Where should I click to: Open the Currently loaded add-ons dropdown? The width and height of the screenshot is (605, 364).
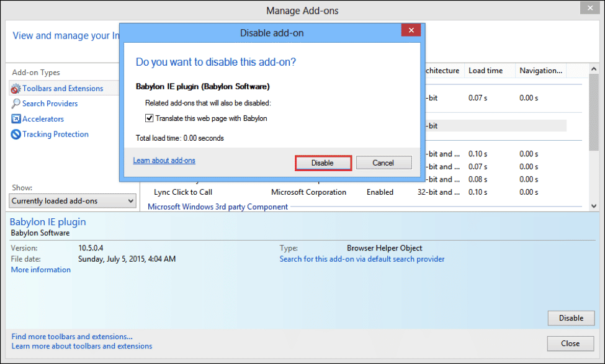[x=73, y=201]
